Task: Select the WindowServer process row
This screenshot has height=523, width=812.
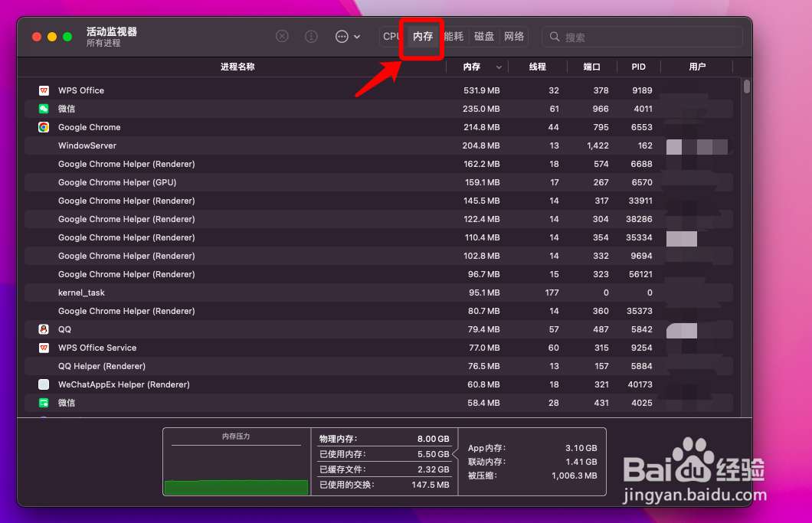Action: click(378, 145)
